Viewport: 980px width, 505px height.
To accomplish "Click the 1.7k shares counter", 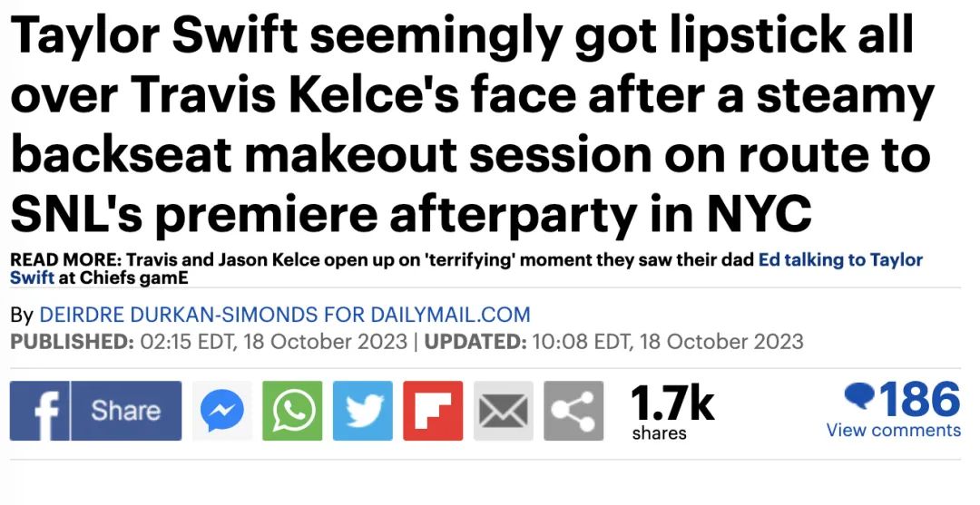I will 671,412.
